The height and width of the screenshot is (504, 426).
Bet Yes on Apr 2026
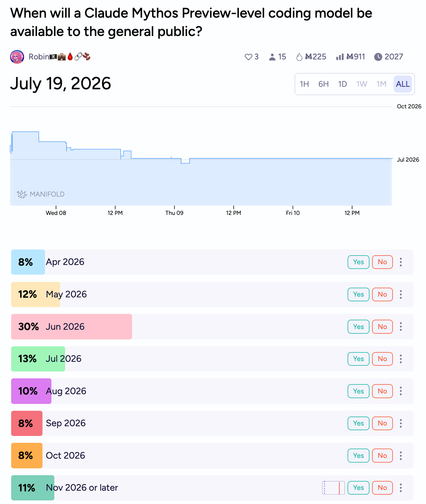(x=358, y=262)
